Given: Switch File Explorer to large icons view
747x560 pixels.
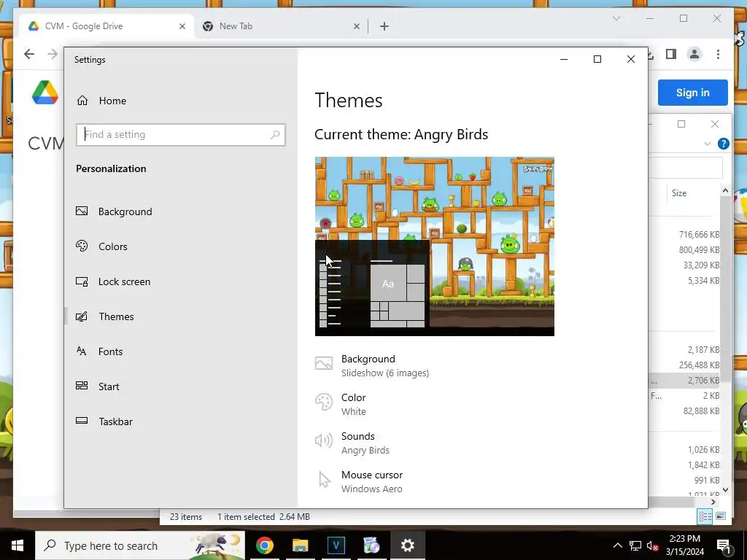Looking at the screenshot, I should 721,516.
